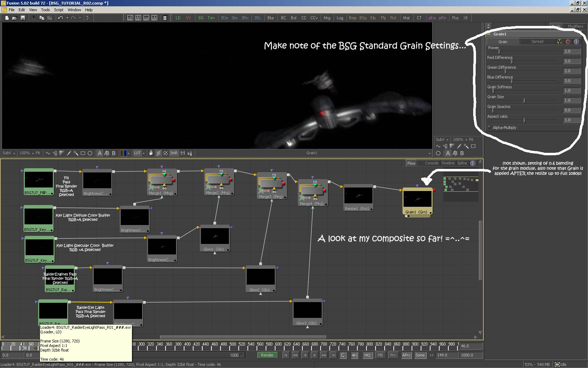The width and height of the screenshot is (588, 368).
Task: Add a Matte Control via the Mat button
Action: click(x=406, y=18)
